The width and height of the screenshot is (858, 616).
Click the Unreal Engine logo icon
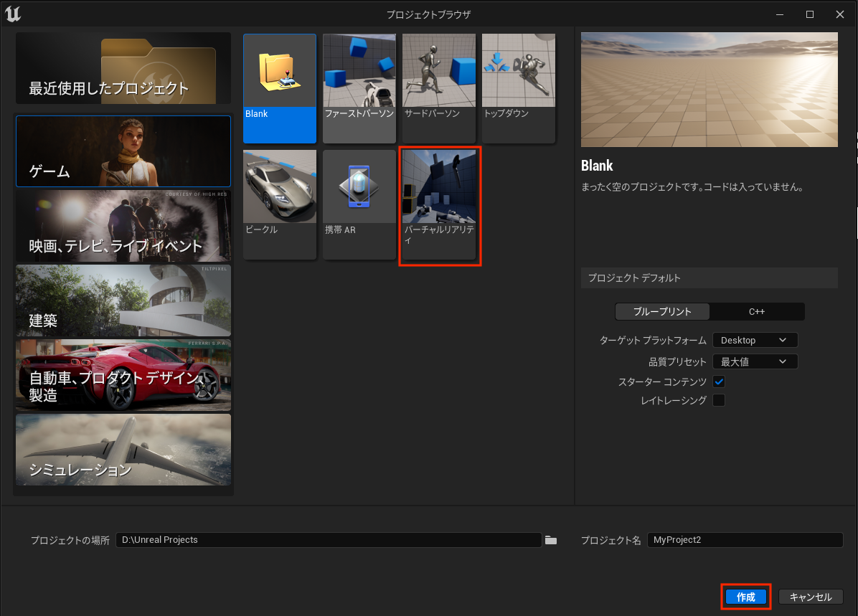point(13,14)
